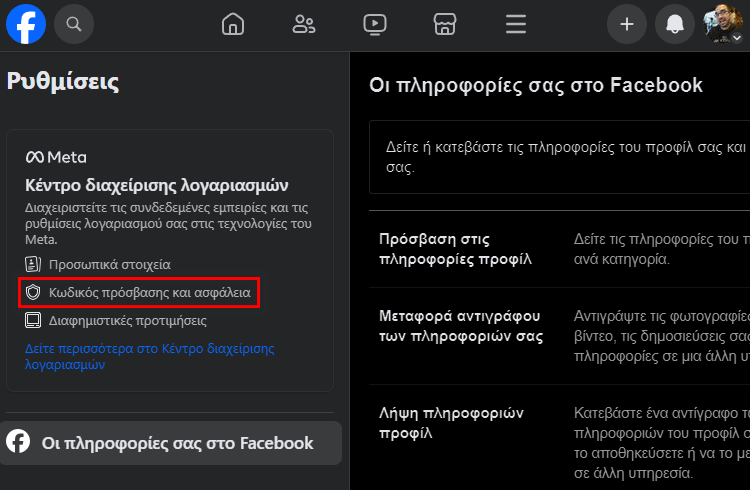This screenshot has width=750, height=490.
Task: Click the Κέντρο διαχείρισης λογαριασμών heading
Action: click(x=156, y=185)
